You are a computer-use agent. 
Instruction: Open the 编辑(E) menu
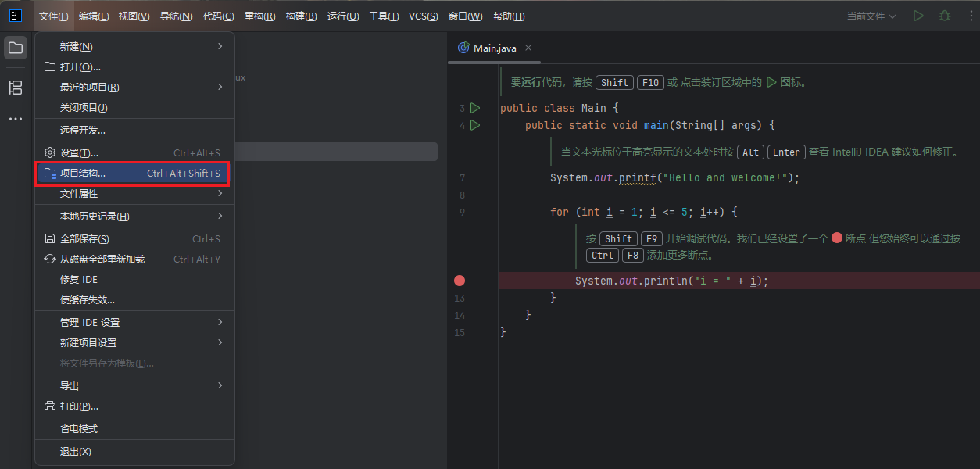94,16
